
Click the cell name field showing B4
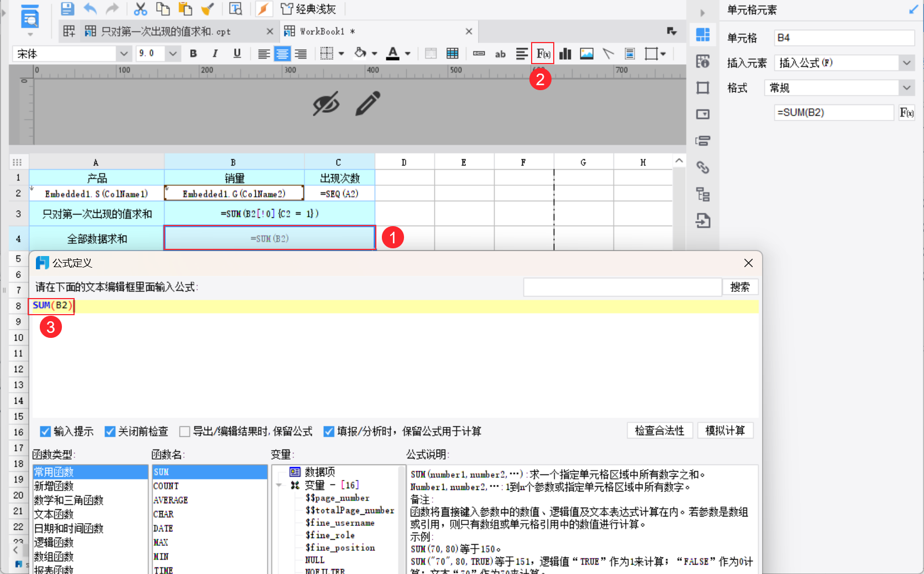click(844, 38)
